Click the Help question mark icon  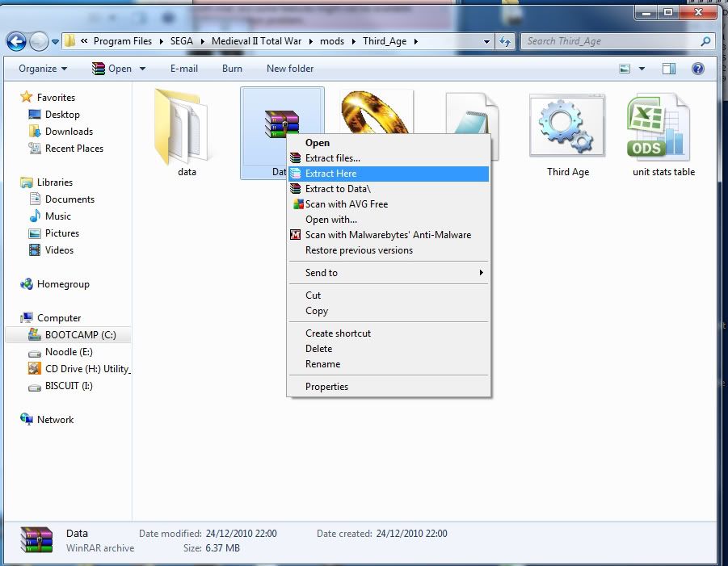click(697, 69)
